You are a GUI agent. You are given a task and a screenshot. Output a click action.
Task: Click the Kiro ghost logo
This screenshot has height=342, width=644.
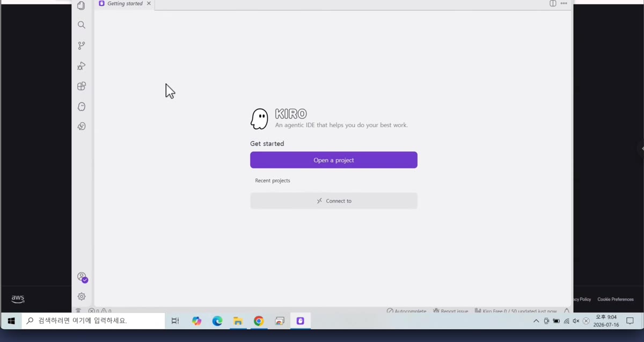pyautogui.click(x=259, y=119)
